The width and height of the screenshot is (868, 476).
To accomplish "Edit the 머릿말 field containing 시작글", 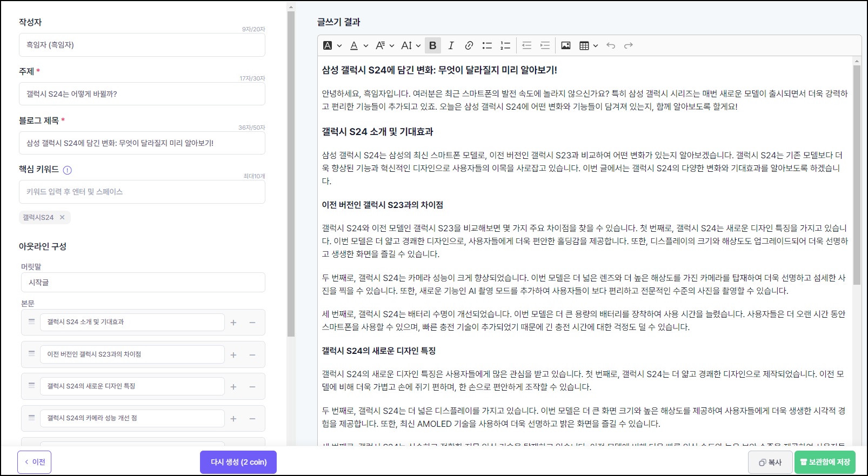I will [x=143, y=283].
